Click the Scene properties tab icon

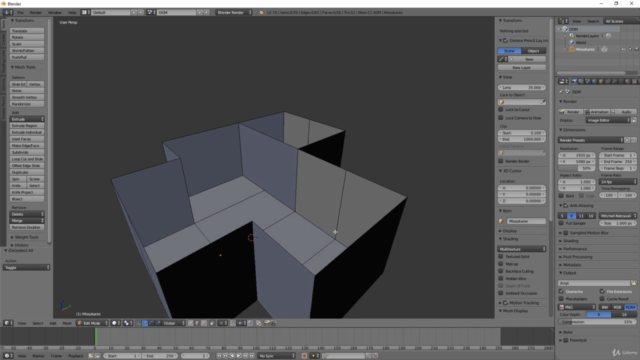click(587, 82)
